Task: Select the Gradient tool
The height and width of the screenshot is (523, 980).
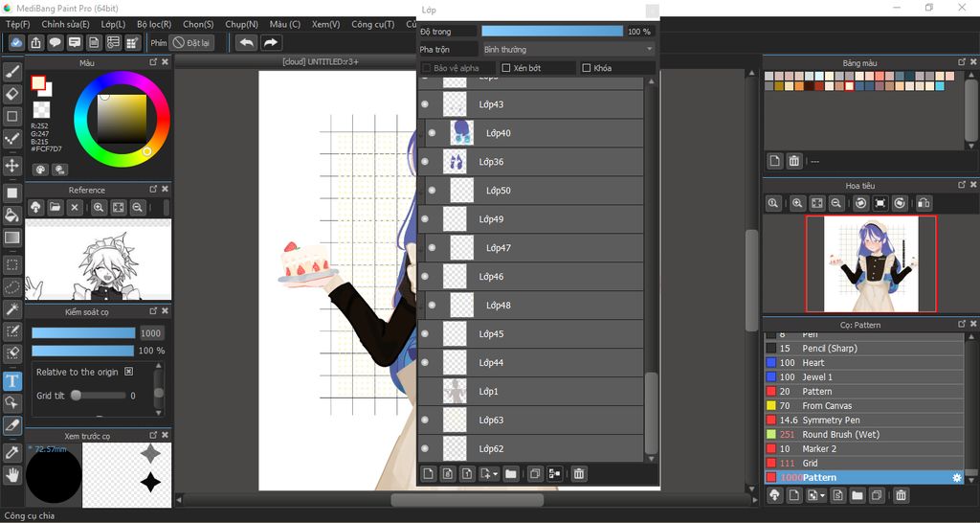Action: coord(11,238)
